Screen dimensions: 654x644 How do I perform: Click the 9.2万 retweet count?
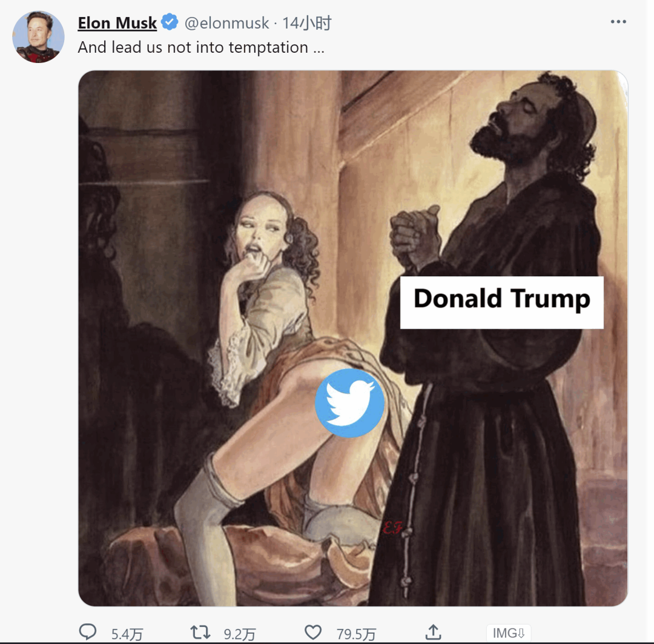click(x=240, y=634)
